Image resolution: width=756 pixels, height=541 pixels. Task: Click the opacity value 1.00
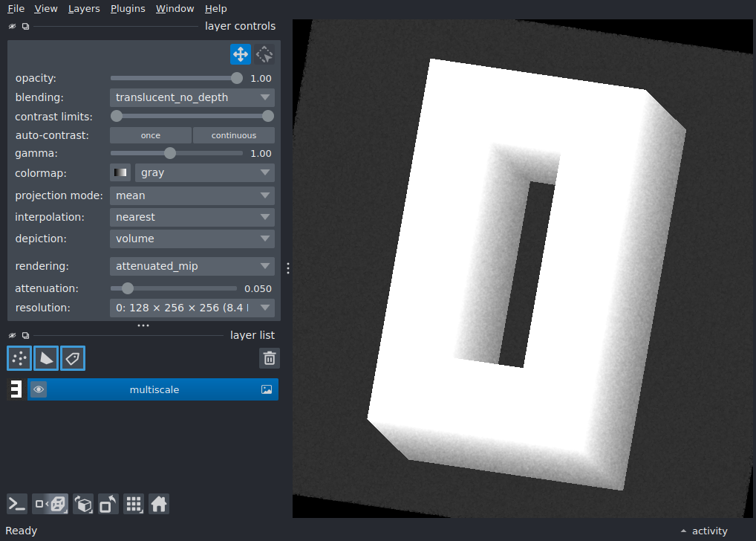pyautogui.click(x=261, y=79)
